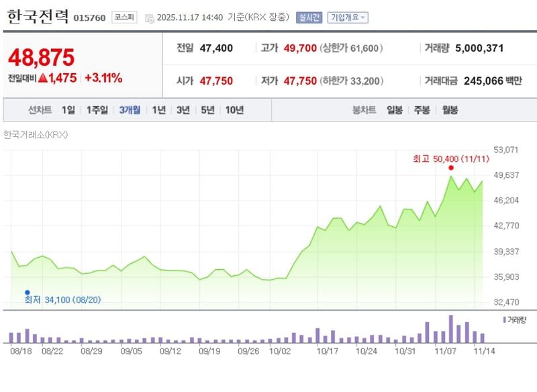This screenshot has height=392, width=537.
Task: Open the 주봉 weekly candlestick chart
Action: pos(422,110)
